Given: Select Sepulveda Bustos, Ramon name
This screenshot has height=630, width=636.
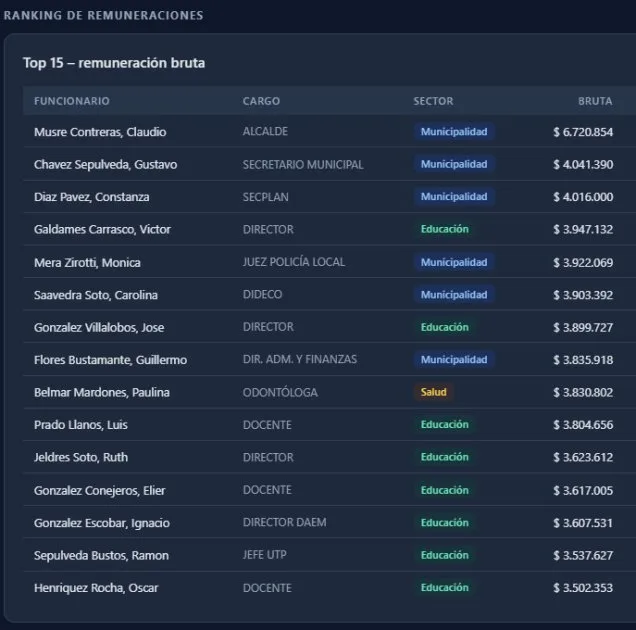Looking at the screenshot, I should [x=101, y=555].
